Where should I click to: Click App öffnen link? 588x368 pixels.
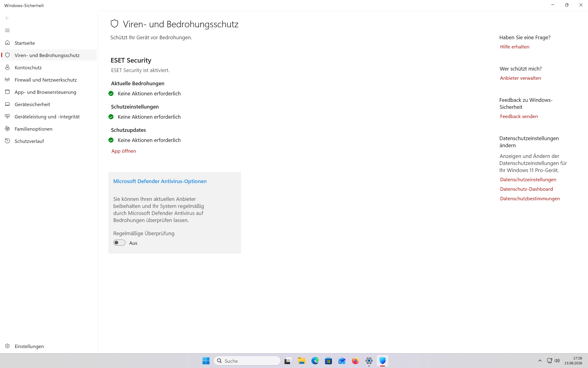coord(124,151)
